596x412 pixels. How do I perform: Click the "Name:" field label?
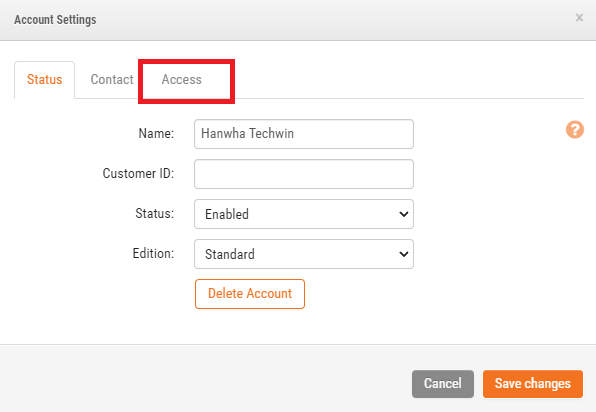pos(156,133)
